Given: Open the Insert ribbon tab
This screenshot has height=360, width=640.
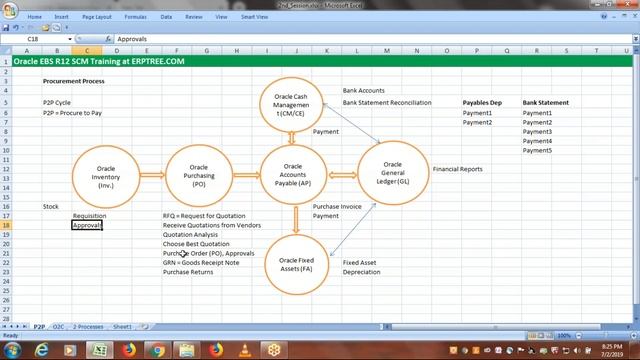Looking at the screenshot, I should click(61, 17).
